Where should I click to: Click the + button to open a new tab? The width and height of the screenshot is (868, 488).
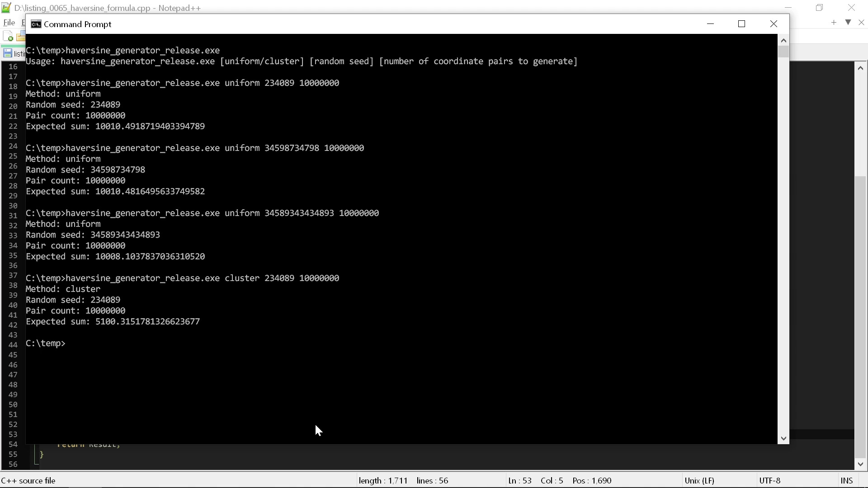[833, 22]
